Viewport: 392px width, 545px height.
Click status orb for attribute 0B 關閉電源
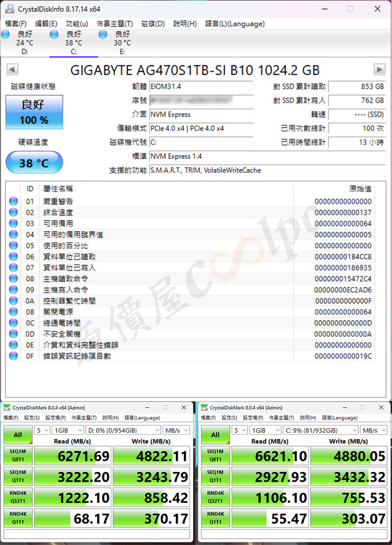(14, 312)
